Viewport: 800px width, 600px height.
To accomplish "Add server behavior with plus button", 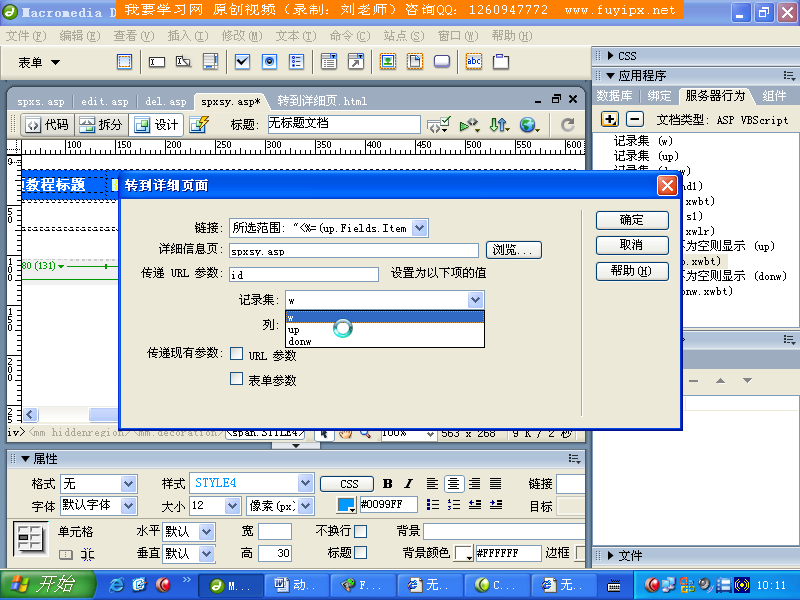I will pos(610,119).
